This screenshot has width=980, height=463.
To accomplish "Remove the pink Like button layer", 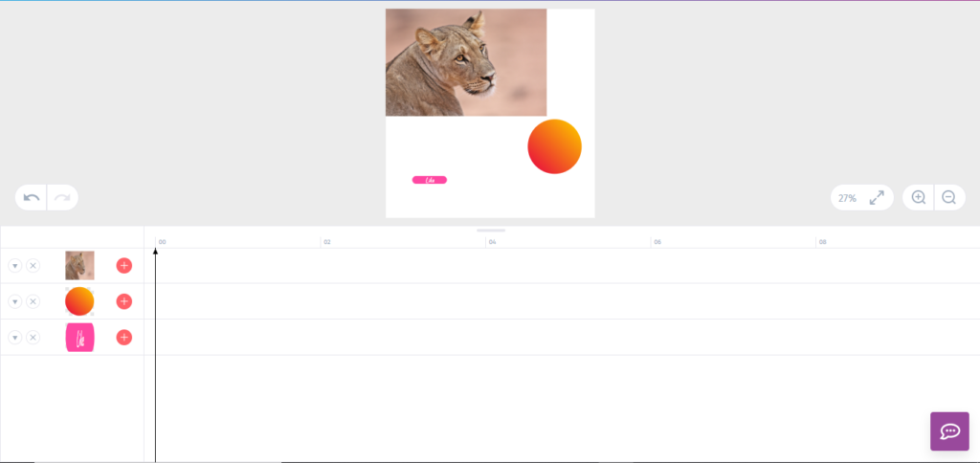I will pyautogui.click(x=33, y=338).
